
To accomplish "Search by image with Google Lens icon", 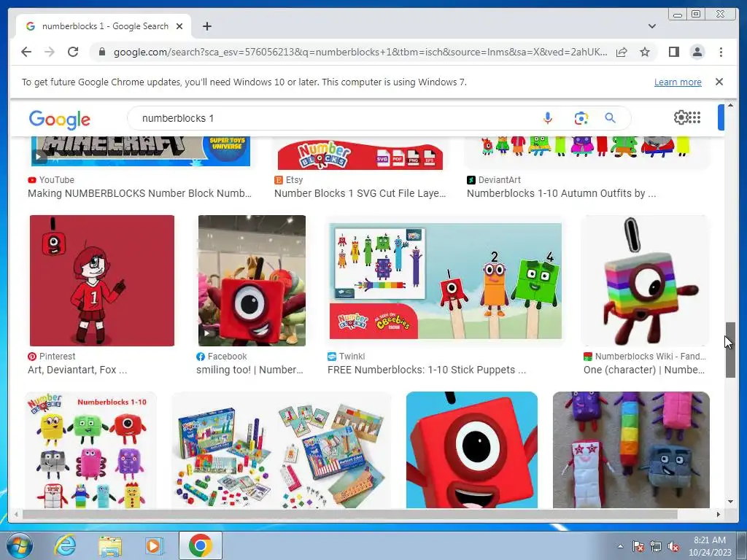I will point(581,118).
